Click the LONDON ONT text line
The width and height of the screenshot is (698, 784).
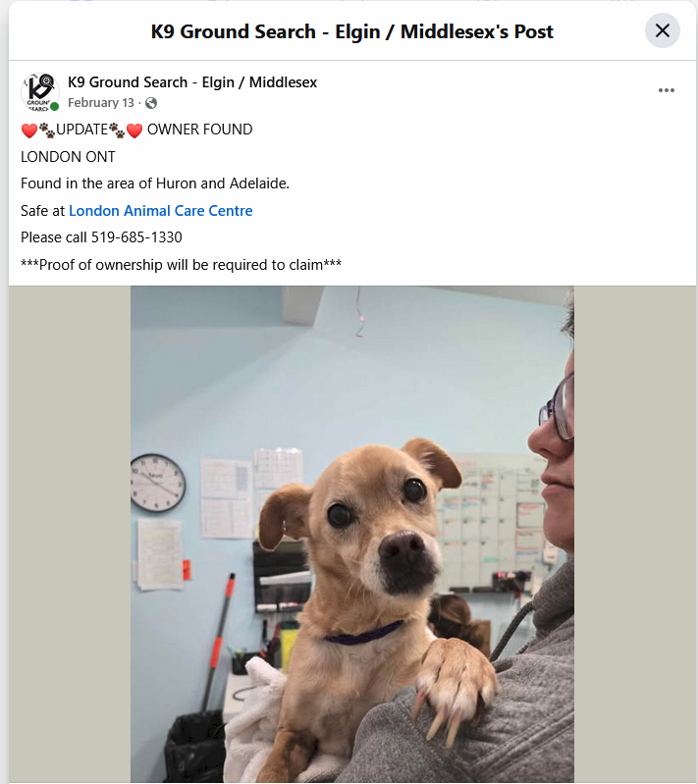[68, 157]
